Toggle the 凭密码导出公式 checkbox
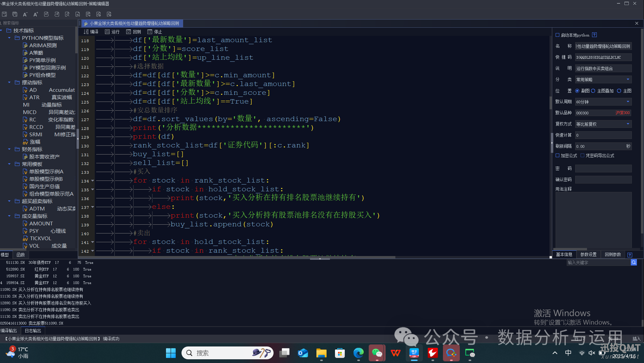The image size is (644, 363). pyautogui.click(x=583, y=156)
